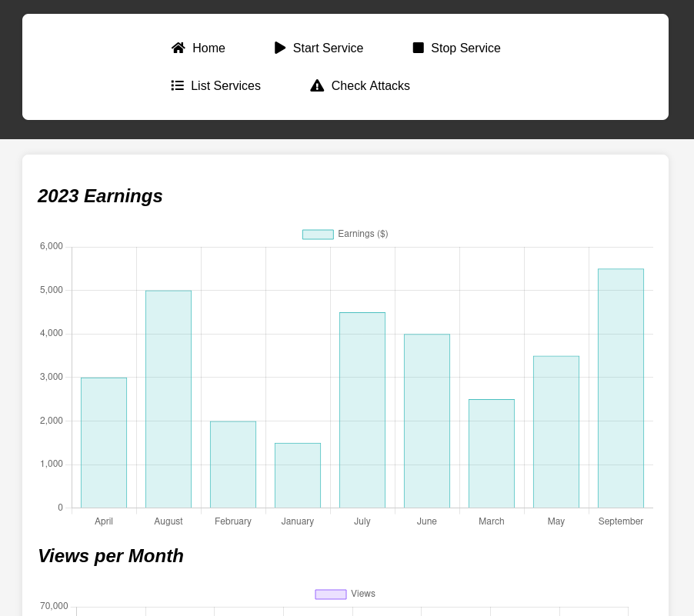Click the July earnings bar
694x616 pixels.
pyautogui.click(x=362, y=410)
